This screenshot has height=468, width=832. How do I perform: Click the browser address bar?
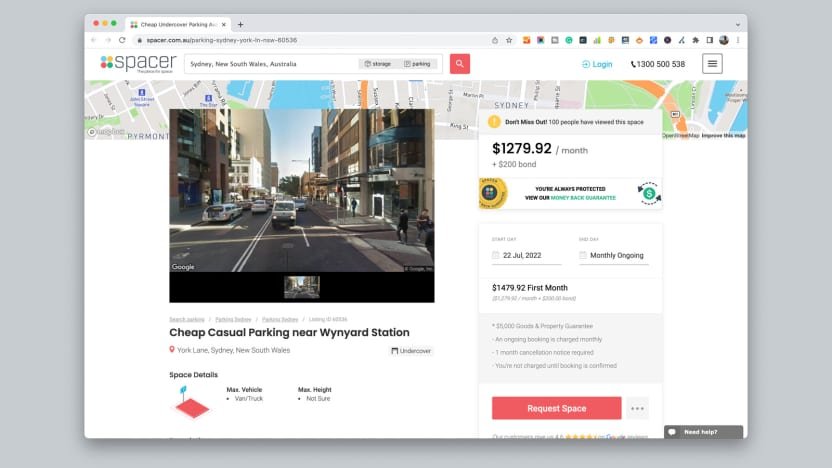coord(313,40)
